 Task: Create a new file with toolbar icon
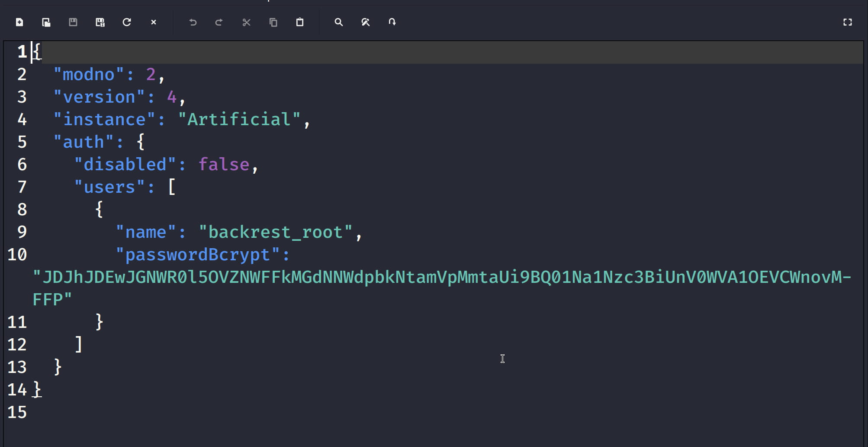(x=19, y=22)
